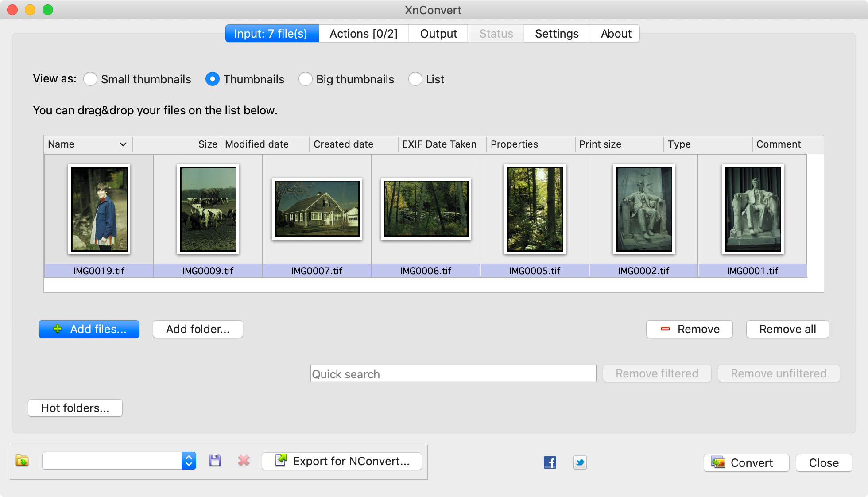Image resolution: width=868 pixels, height=497 pixels.
Task: Select the IMG0019.tif thumbnail
Action: tap(99, 209)
